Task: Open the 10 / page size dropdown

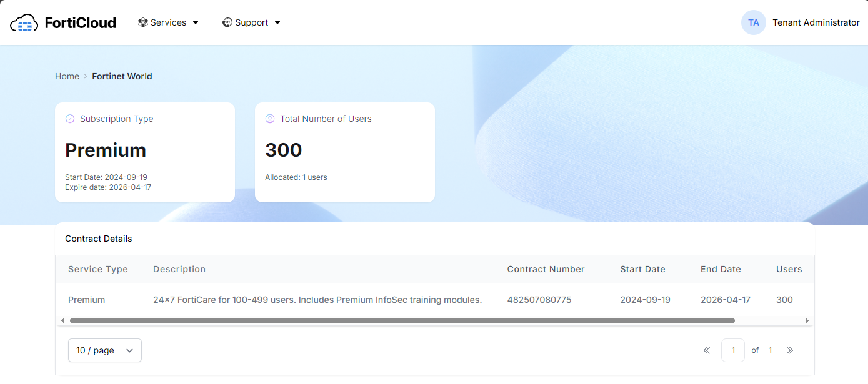Action: [105, 350]
